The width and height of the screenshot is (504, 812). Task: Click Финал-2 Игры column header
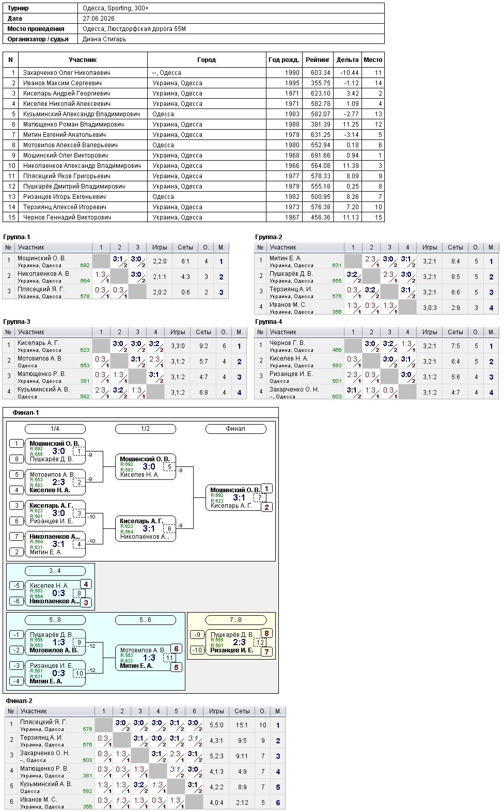click(216, 711)
